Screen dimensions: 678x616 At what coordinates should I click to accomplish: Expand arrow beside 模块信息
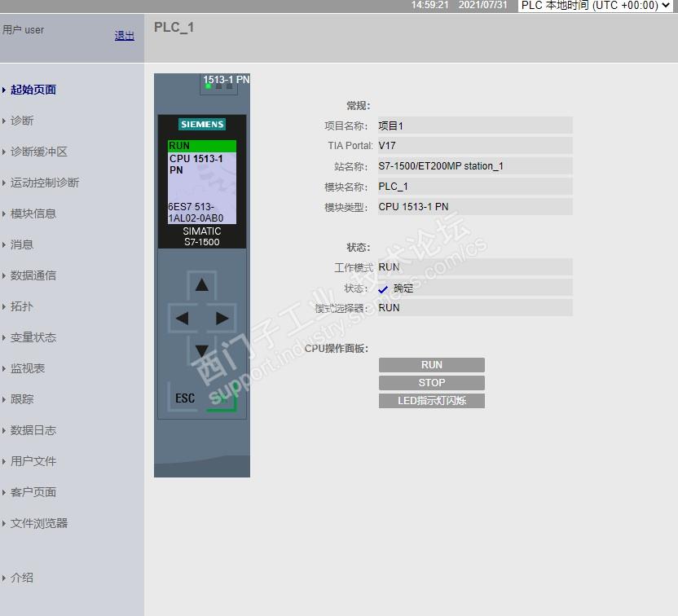pyautogui.click(x=4, y=213)
